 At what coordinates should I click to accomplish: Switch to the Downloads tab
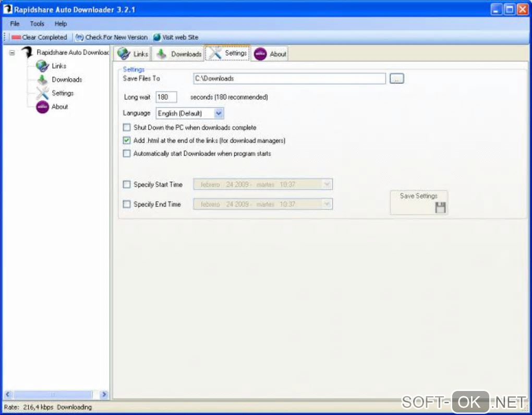point(178,54)
